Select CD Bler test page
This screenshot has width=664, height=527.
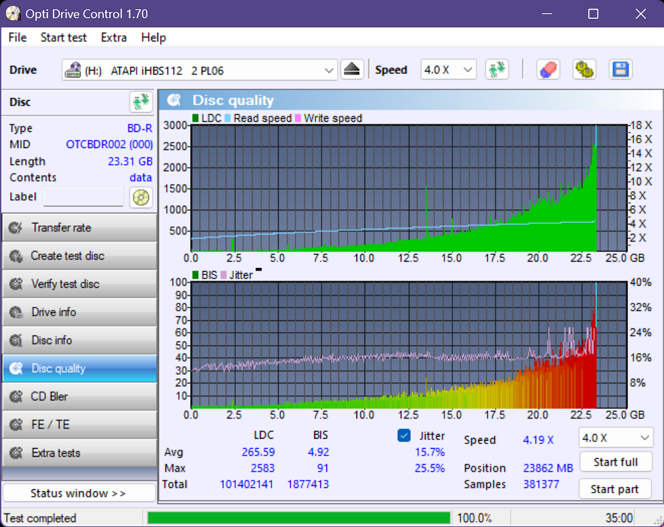[80, 397]
